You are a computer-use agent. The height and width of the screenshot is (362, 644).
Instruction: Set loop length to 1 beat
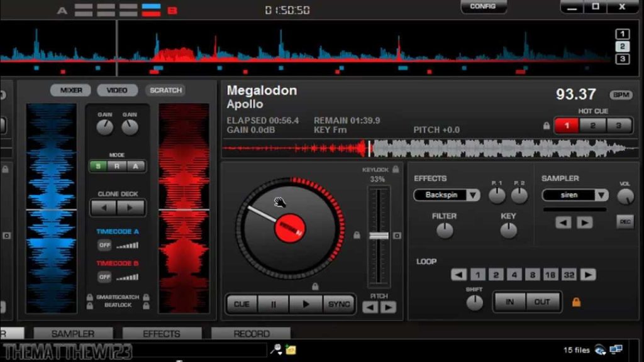478,275
